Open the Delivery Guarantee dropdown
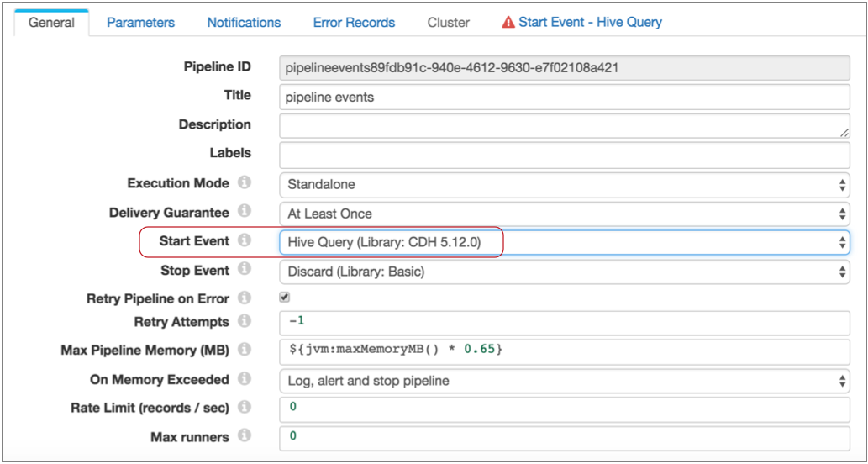Image resolution: width=868 pixels, height=464 pixels. tap(564, 214)
